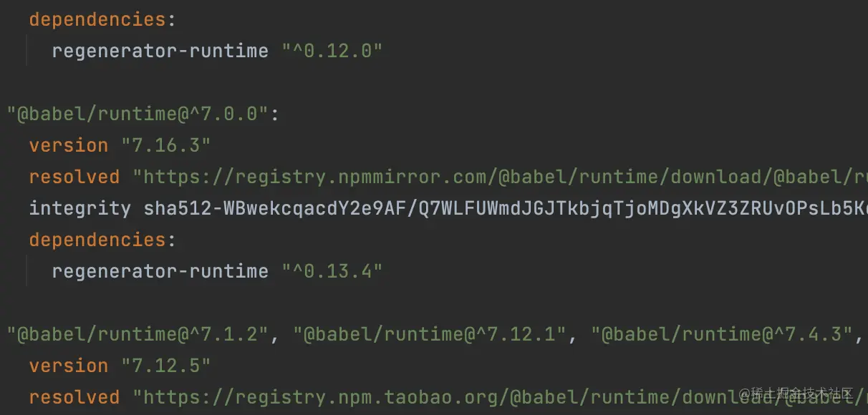
Task: Click regenerator-runtime "^0.12.0" version string
Action: (332, 51)
